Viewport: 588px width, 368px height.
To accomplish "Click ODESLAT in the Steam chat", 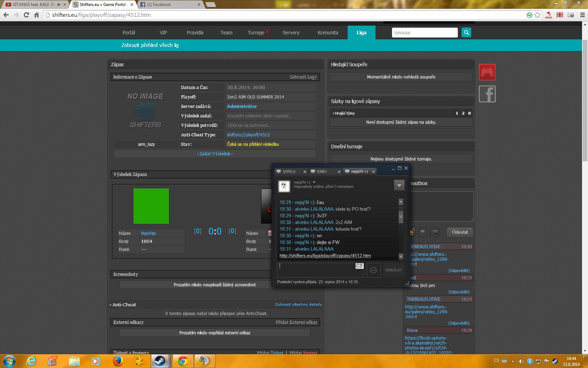I will point(394,270).
